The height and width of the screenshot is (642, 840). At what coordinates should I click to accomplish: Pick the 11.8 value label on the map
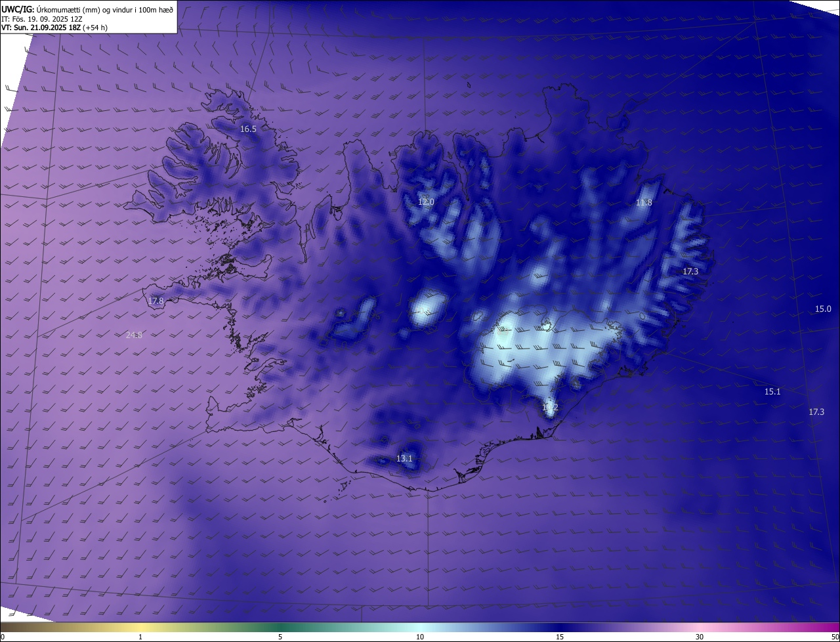pos(644,203)
